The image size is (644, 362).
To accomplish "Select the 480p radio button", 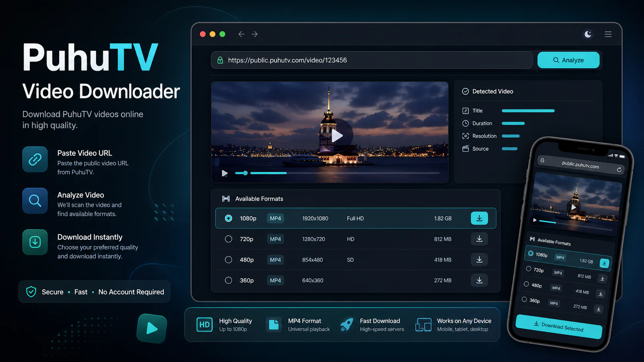I will click(228, 260).
